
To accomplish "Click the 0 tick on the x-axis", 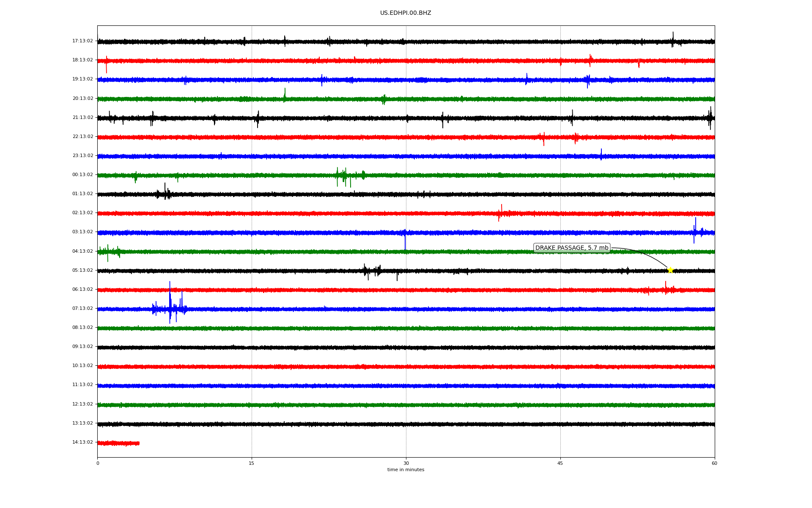I will [98, 464].
